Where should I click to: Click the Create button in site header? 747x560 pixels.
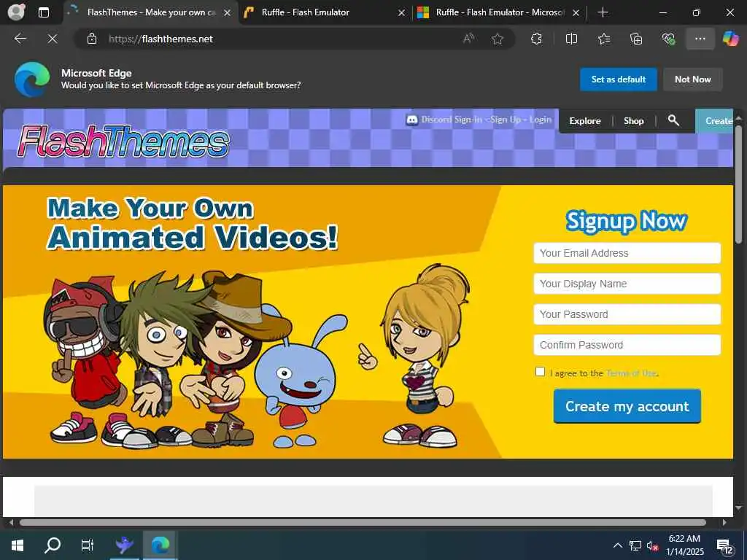714,121
